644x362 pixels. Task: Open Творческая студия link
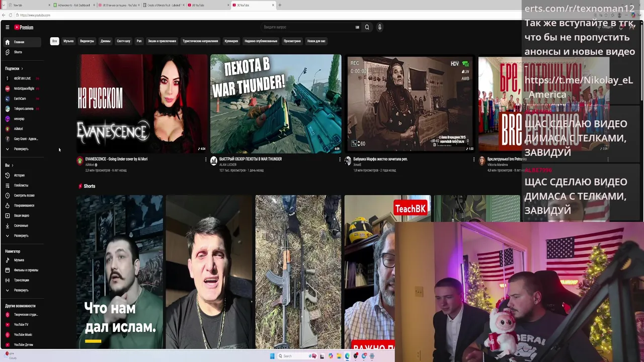coord(22,315)
